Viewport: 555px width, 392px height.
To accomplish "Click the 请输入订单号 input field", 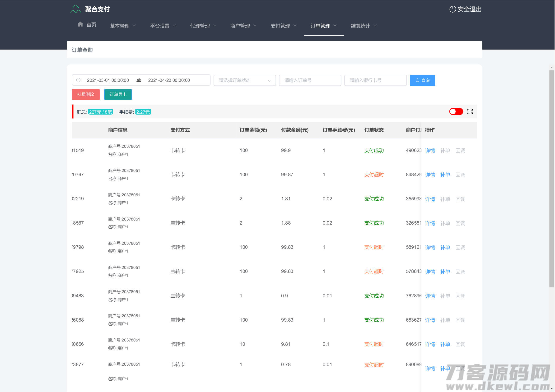I will (x=310, y=80).
